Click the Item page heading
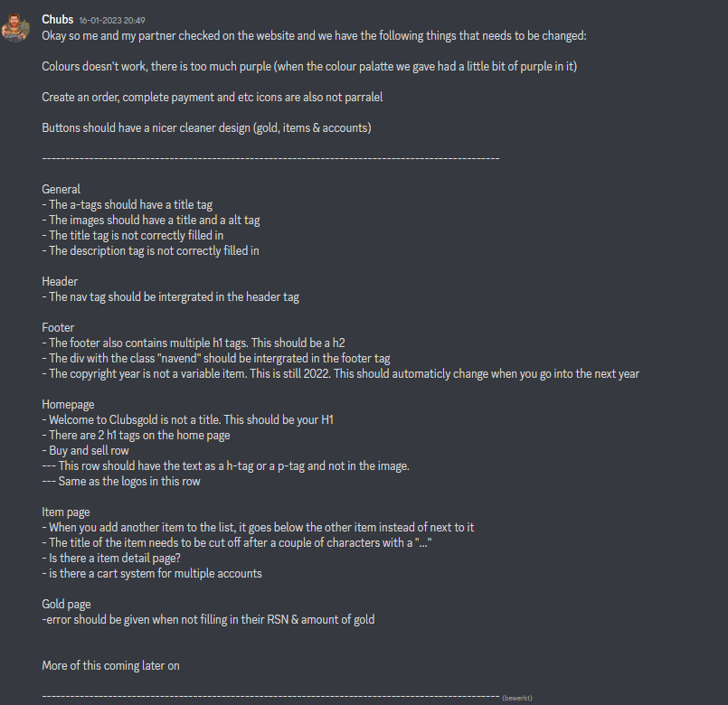The width and height of the screenshot is (728, 705). click(x=65, y=512)
